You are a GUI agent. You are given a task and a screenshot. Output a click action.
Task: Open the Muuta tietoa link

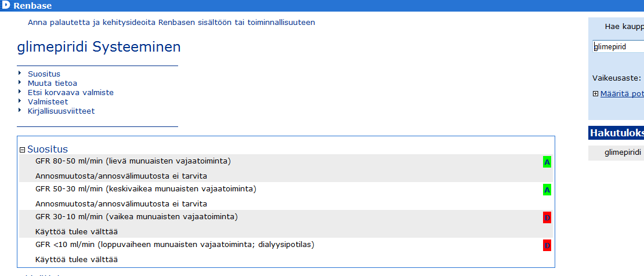(x=52, y=83)
